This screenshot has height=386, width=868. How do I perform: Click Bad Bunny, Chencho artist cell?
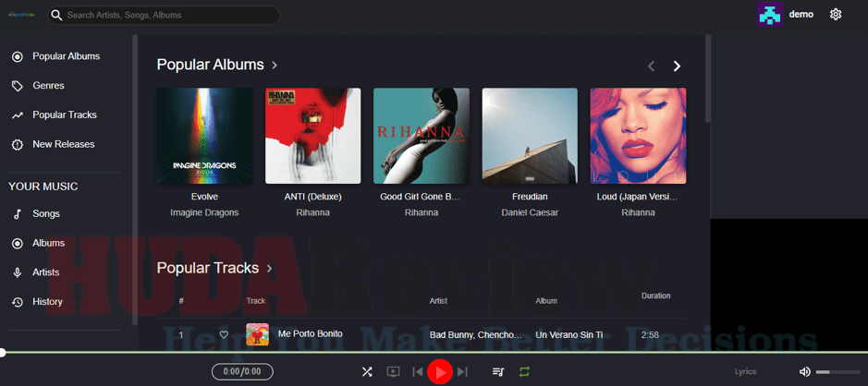tap(475, 335)
